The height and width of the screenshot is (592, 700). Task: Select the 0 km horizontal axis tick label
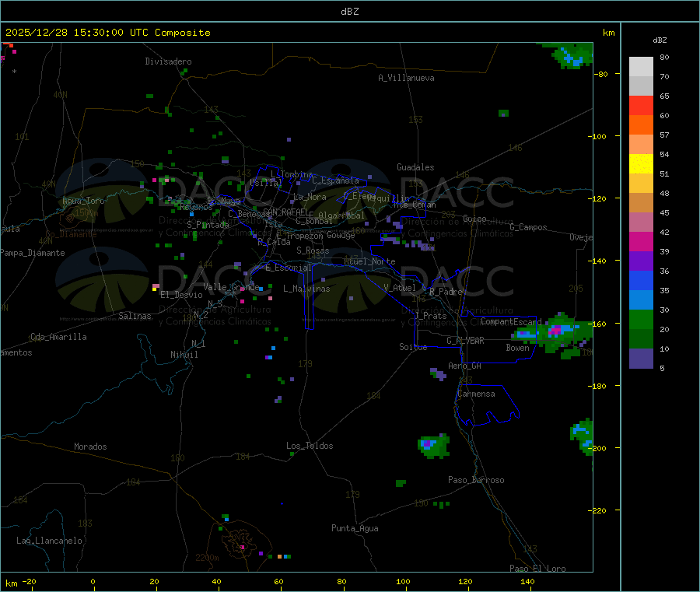point(93,582)
